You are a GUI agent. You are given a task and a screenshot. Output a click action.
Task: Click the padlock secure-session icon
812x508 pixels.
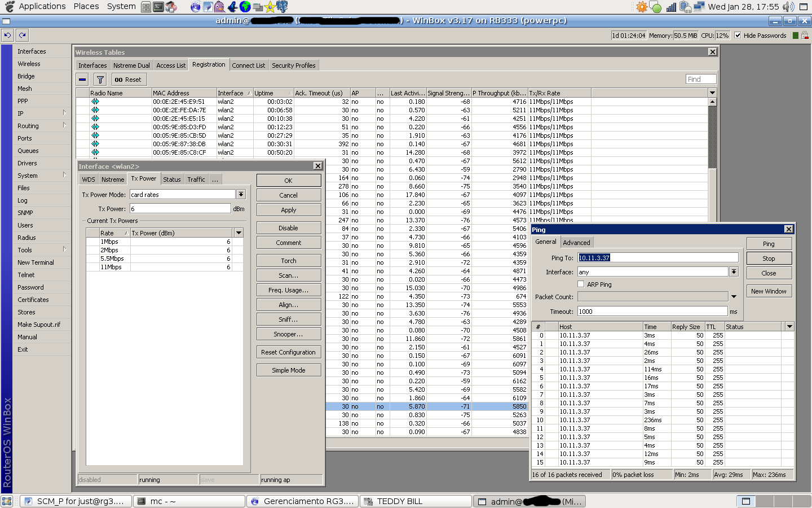805,35
